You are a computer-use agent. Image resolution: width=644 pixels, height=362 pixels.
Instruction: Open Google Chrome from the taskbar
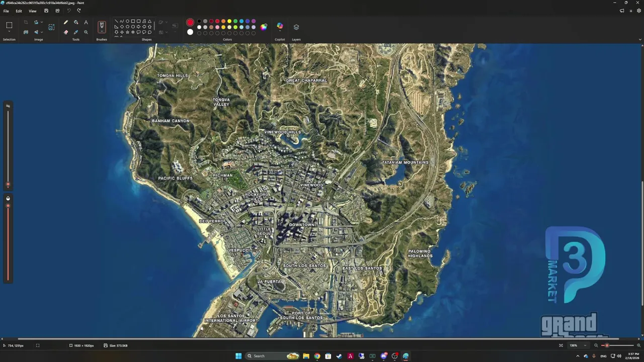[x=317, y=356]
